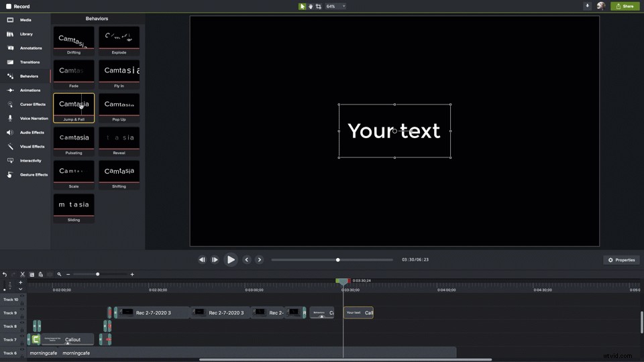Viewport: 644px width, 362px height.
Task: Expand the track options chevron
Action: coord(21,289)
